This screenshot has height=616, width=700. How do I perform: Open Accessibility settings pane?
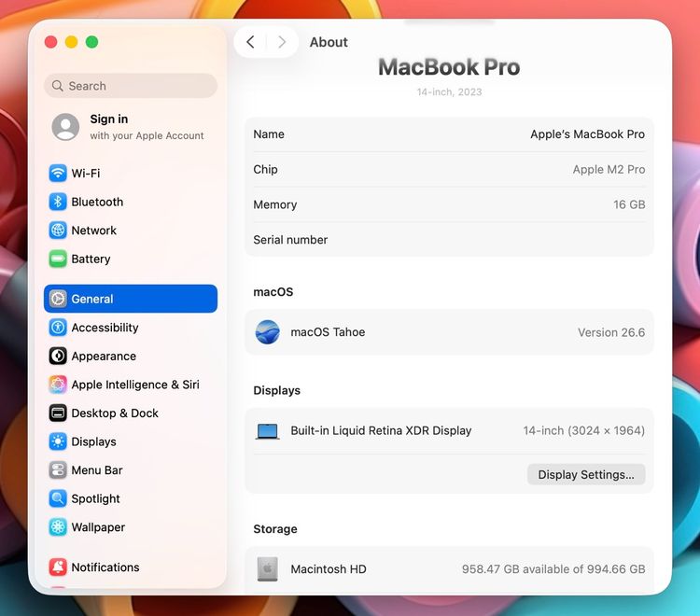(131, 328)
